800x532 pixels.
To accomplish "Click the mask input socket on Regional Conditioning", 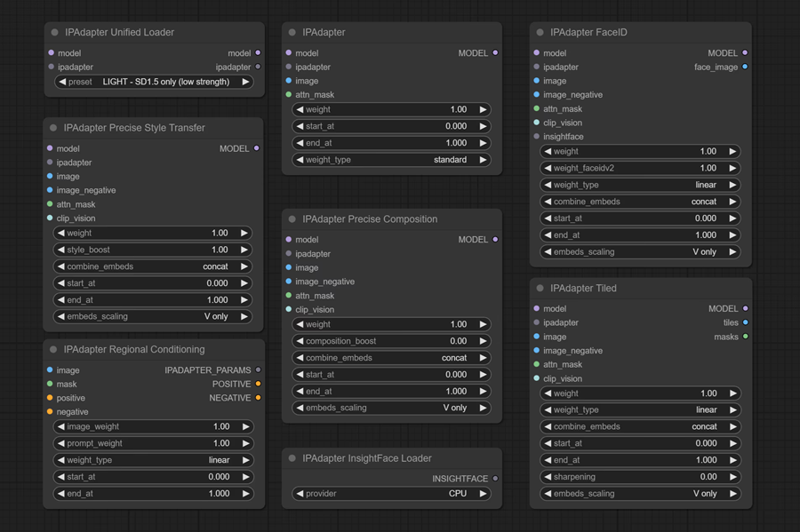I will pyautogui.click(x=50, y=383).
